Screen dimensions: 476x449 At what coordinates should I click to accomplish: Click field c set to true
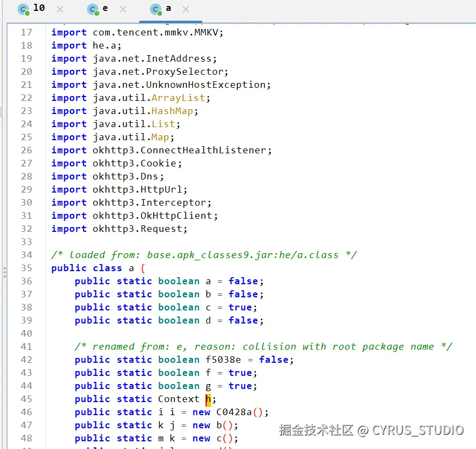pos(208,308)
